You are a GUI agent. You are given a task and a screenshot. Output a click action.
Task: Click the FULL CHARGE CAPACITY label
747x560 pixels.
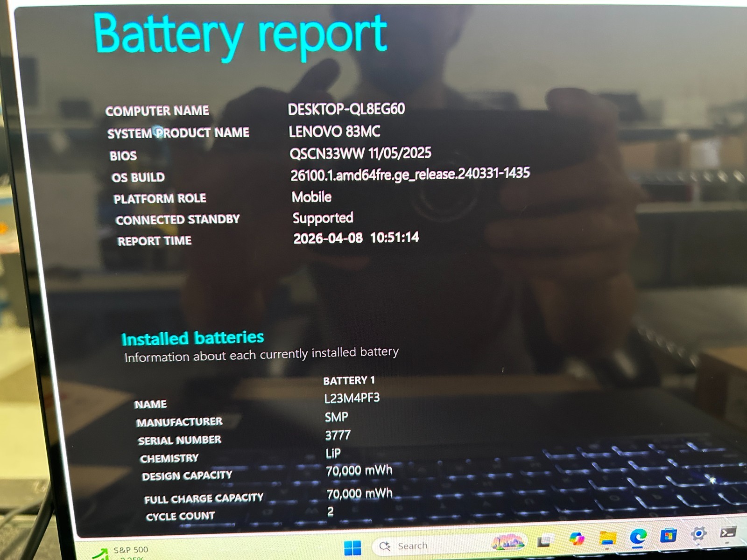point(204,498)
